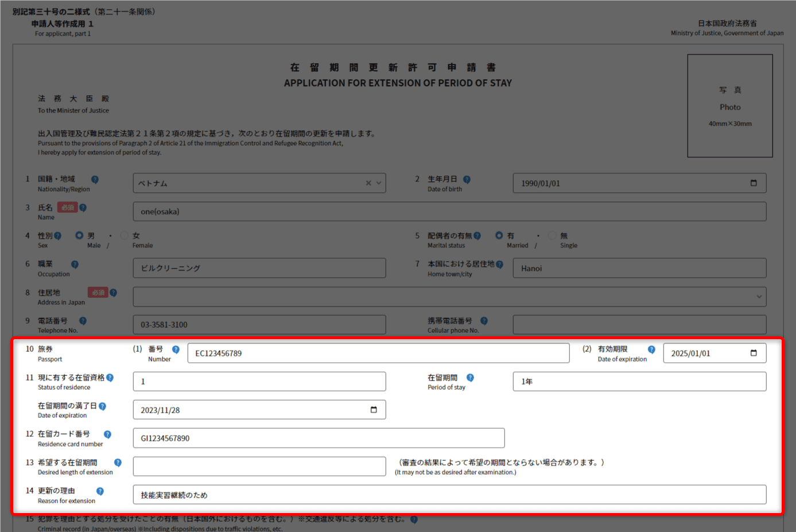The height and width of the screenshot is (532, 796).
Task: Click the Desired length of extension field
Action: coord(259,467)
